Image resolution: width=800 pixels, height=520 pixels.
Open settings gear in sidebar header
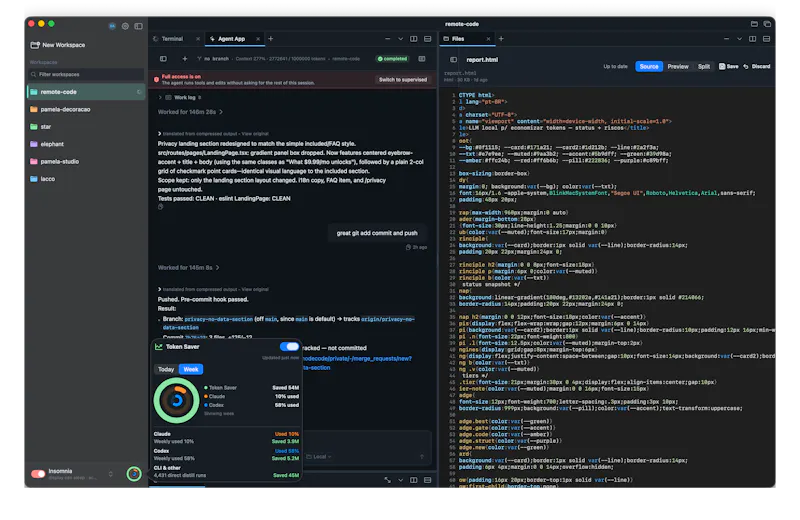click(x=125, y=26)
